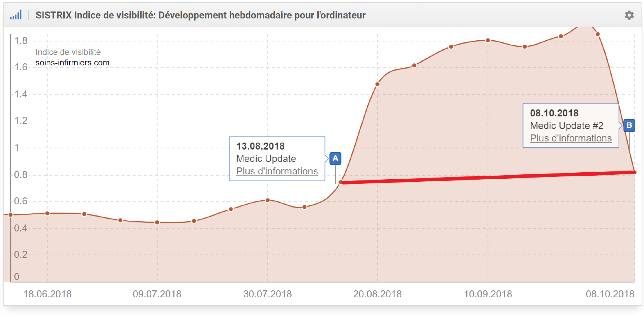Click the 'Indice de visibilité' legend text
Screen dimensions: 644x317
coord(68,52)
